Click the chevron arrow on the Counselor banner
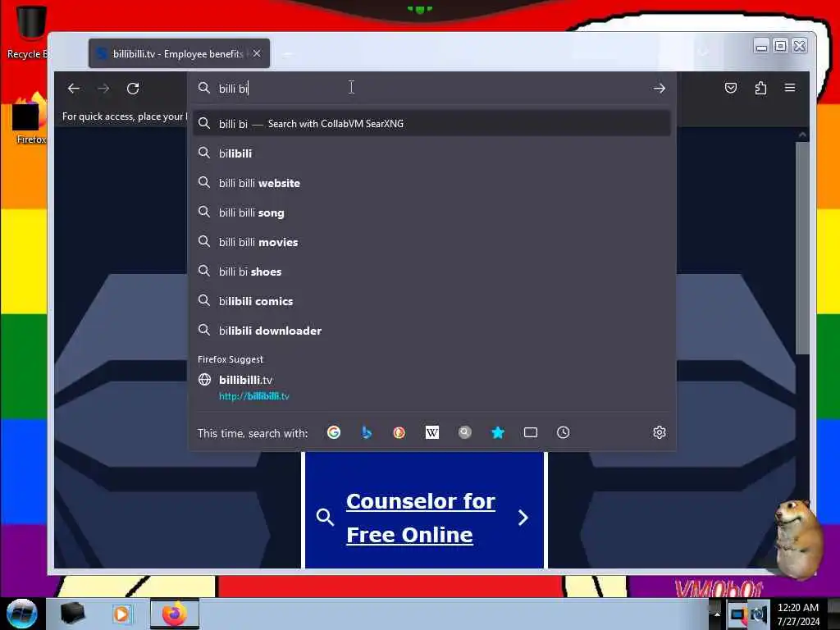840x630 pixels. click(523, 518)
